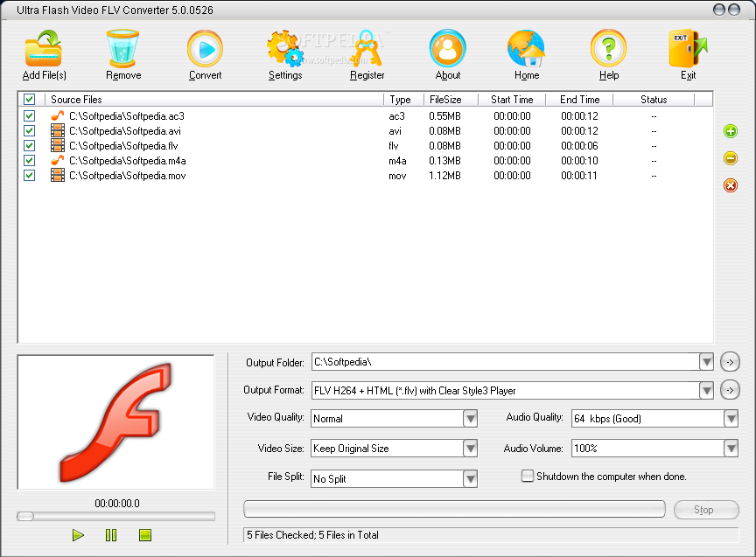Click the Add File(s) toolbar icon

(44, 48)
